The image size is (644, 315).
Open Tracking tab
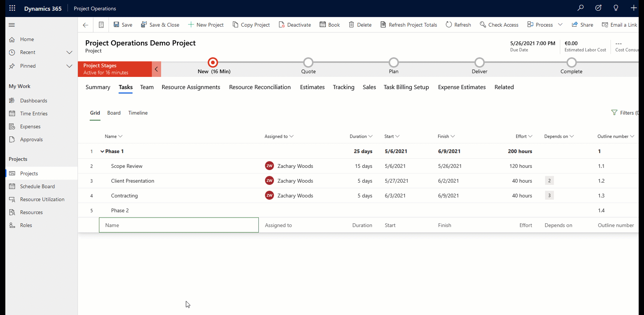point(344,87)
